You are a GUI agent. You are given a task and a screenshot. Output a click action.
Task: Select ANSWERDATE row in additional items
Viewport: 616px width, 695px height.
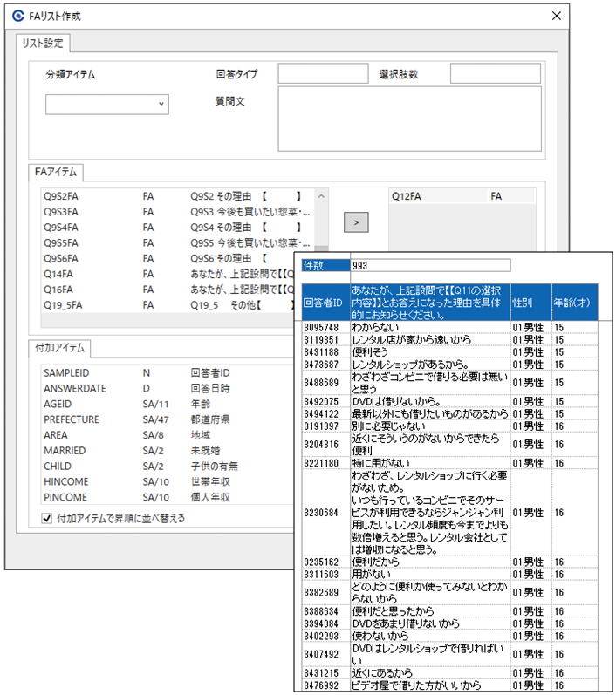168,388
